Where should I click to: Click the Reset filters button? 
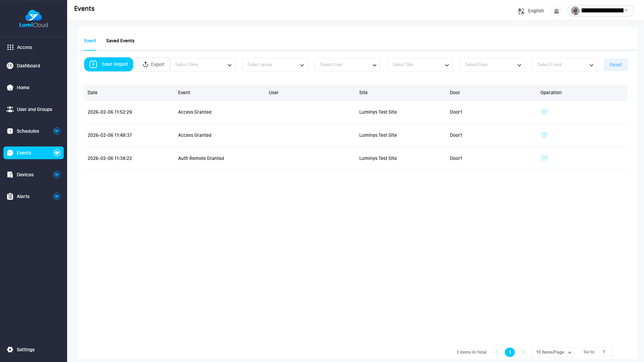pyautogui.click(x=615, y=65)
